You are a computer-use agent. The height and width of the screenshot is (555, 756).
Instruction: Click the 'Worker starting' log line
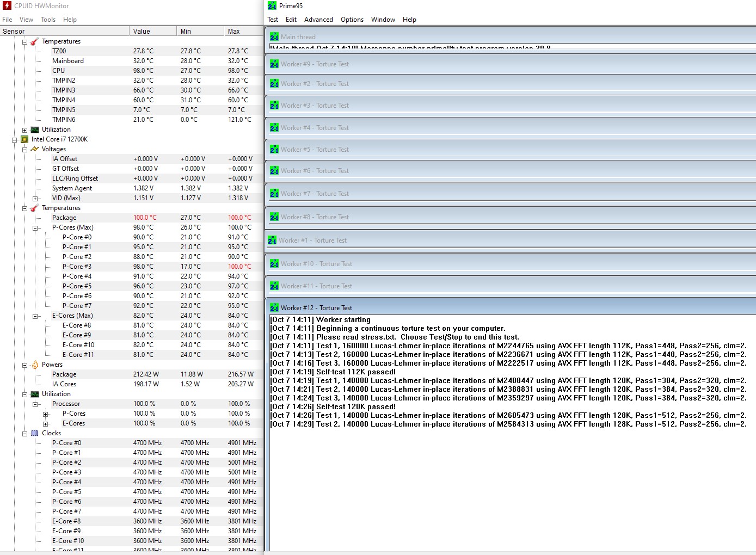[x=321, y=320]
